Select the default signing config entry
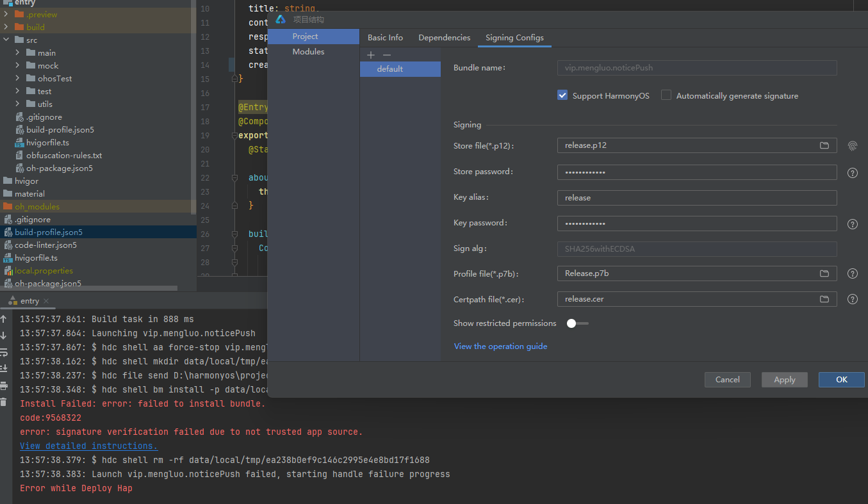The width and height of the screenshot is (868, 504). (400, 69)
